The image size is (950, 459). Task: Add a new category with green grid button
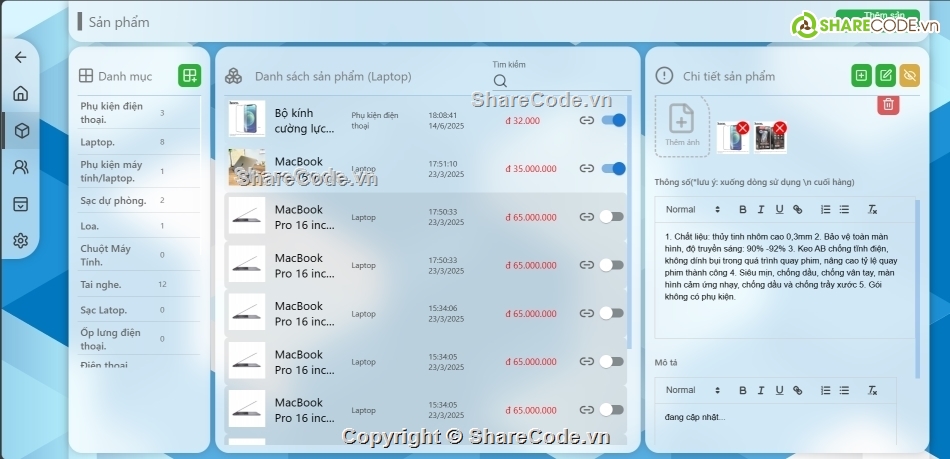point(190,76)
